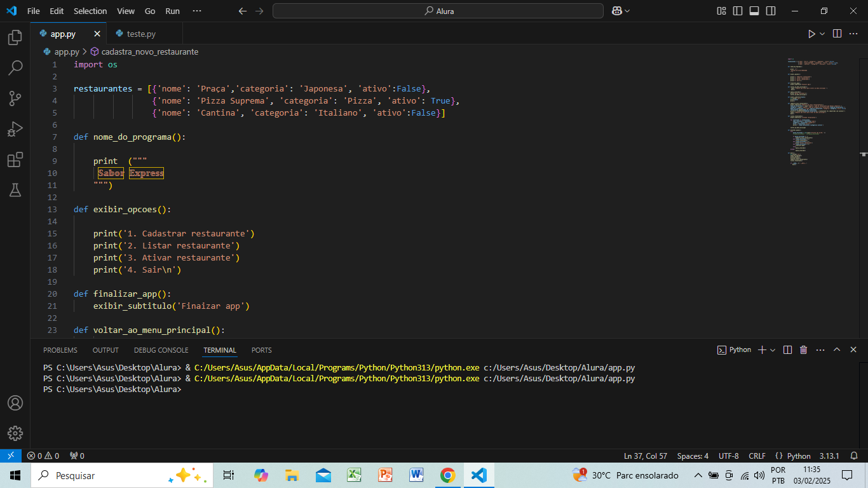Image resolution: width=868 pixels, height=488 pixels.
Task: Select the Python terminal instance label
Action: click(734, 350)
